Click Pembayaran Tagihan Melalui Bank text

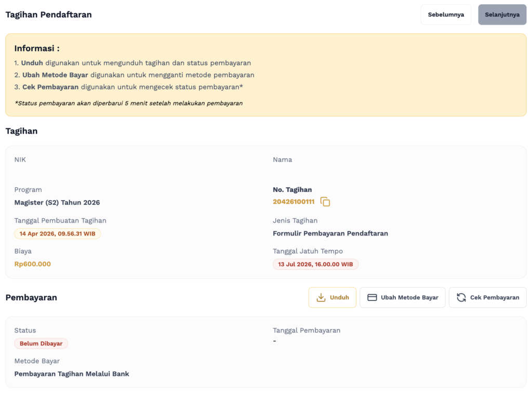[72, 374]
